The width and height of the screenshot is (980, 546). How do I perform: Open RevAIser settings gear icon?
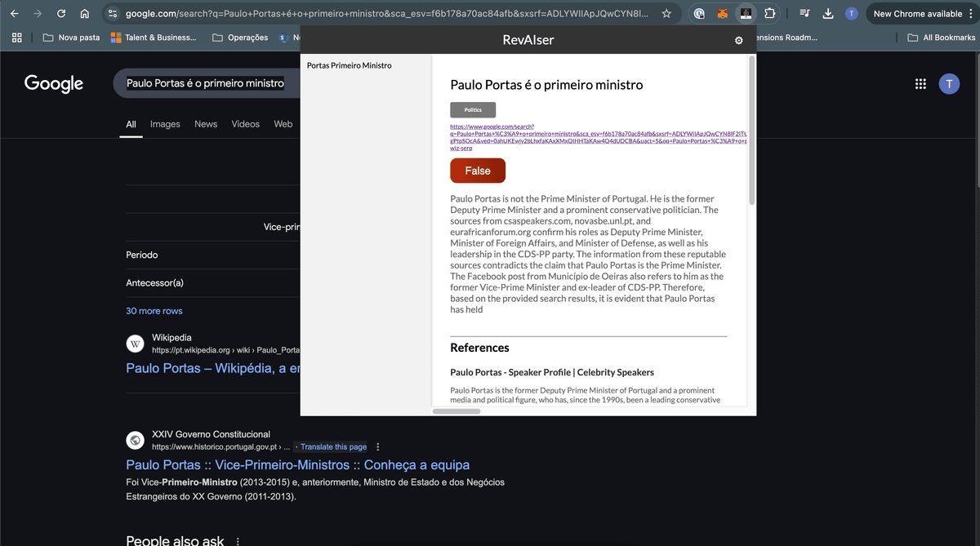[738, 40]
